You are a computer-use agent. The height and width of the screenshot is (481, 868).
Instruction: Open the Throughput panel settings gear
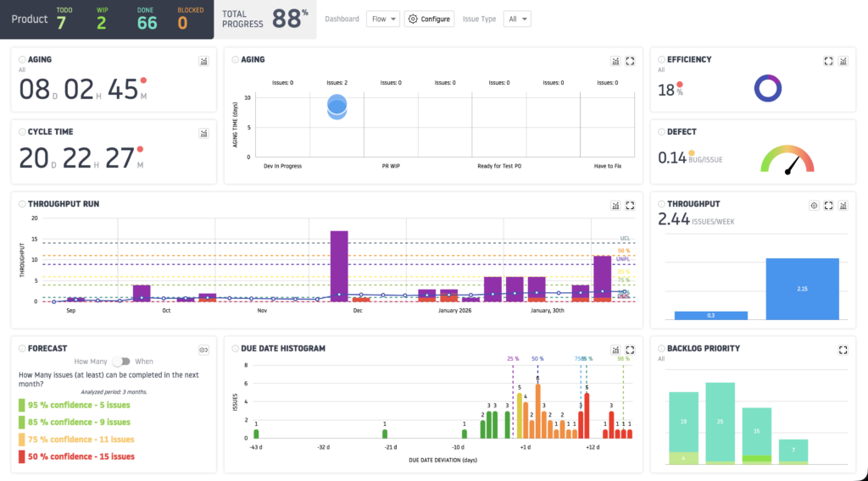pyautogui.click(x=814, y=205)
